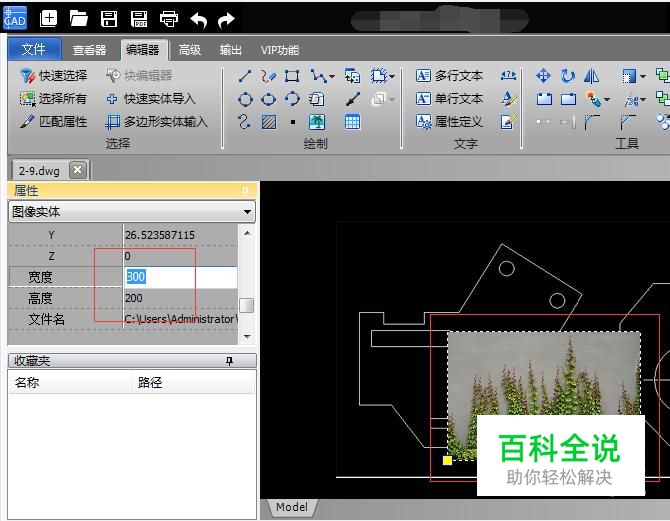Open a file with the folder icon

(79, 19)
